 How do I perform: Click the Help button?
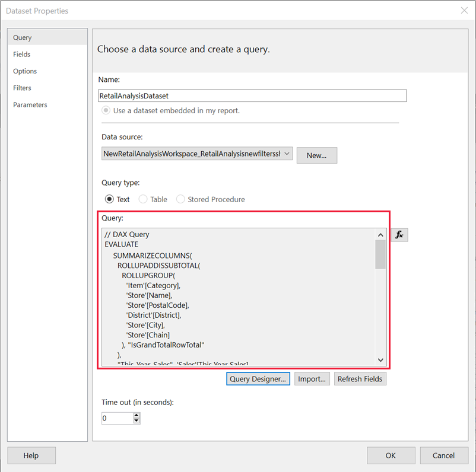click(x=31, y=455)
